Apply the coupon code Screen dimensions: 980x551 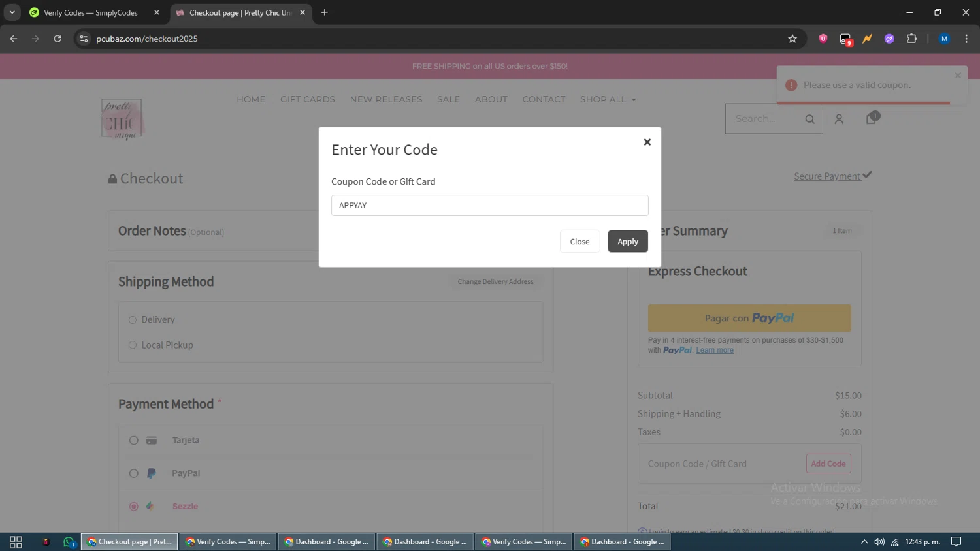pyautogui.click(x=628, y=242)
